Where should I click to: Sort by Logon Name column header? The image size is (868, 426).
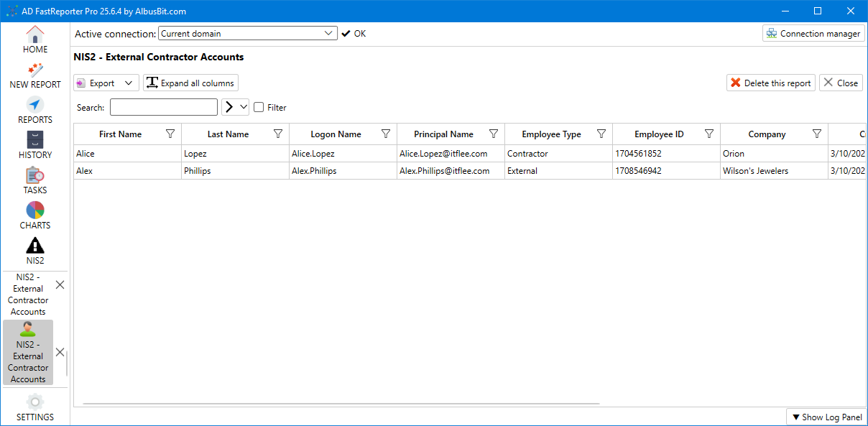[336, 134]
